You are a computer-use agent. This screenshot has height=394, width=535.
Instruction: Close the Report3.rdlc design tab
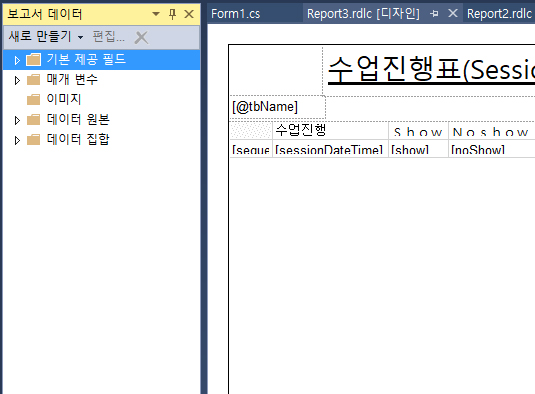pyautogui.click(x=453, y=13)
